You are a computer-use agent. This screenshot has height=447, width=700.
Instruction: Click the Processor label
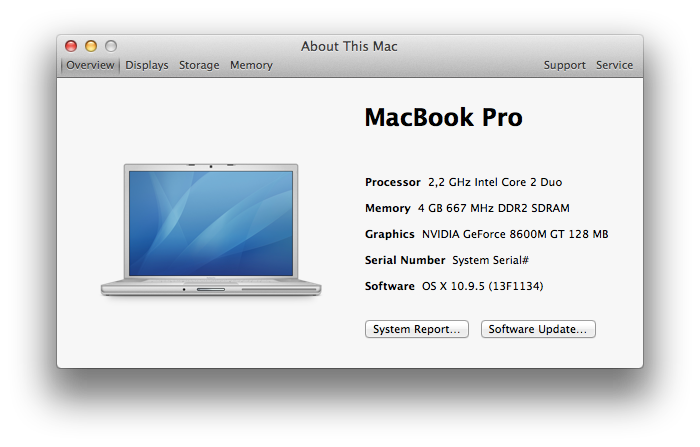393,182
